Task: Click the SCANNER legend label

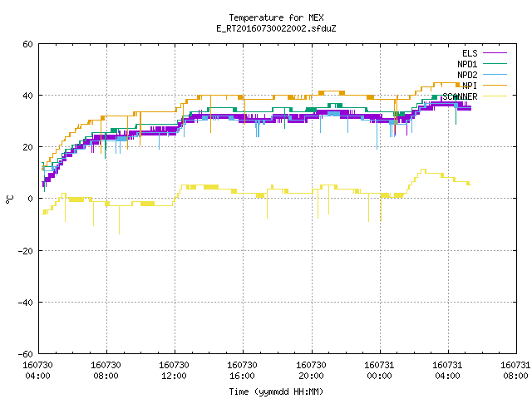Action: [460, 96]
